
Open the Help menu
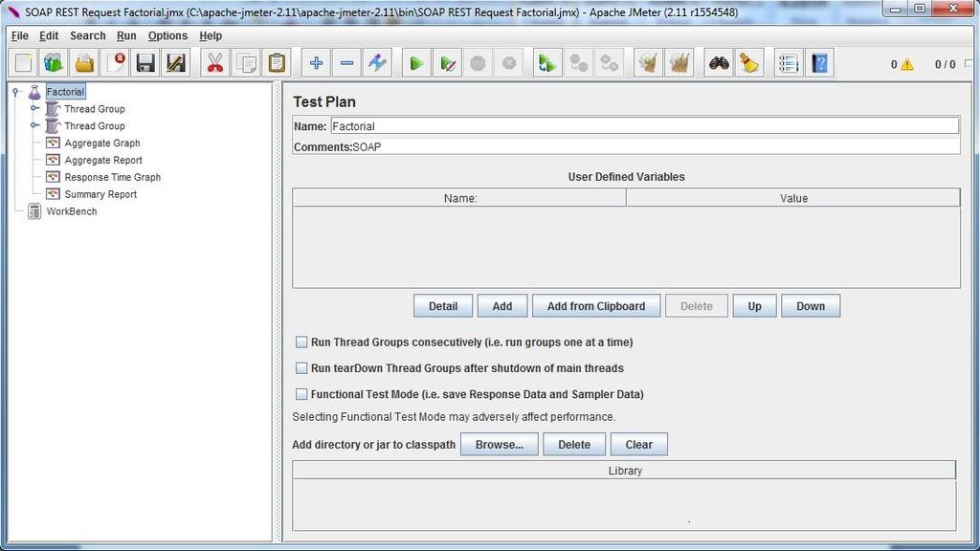(x=211, y=35)
